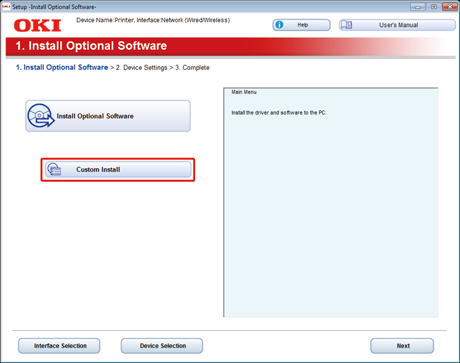460x363 pixels.
Task: Click the Custom Install disc-and-list icon
Action: [54, 169]
